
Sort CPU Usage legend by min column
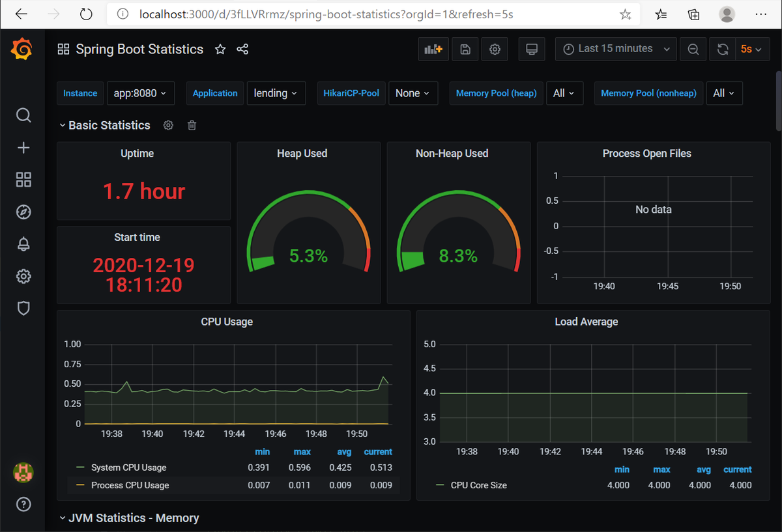(x=263, y=452)
